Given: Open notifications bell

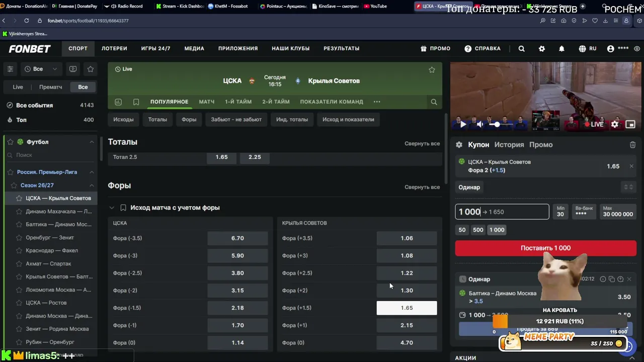Looking at the screenshot, I should point(561,49).
